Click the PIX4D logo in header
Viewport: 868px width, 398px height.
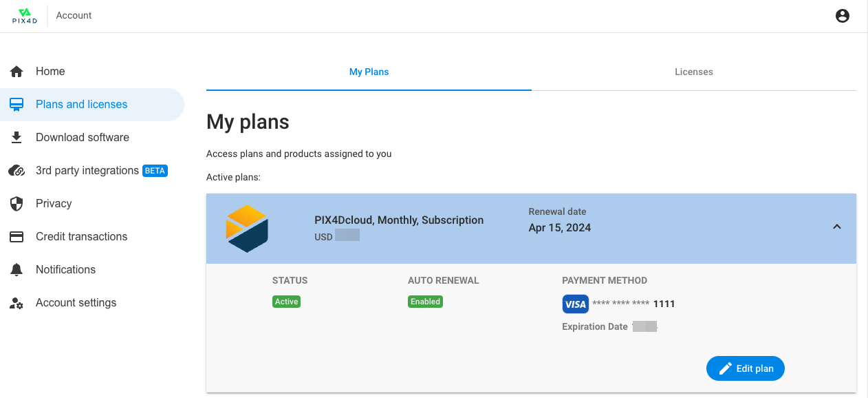tap(25, 16)
